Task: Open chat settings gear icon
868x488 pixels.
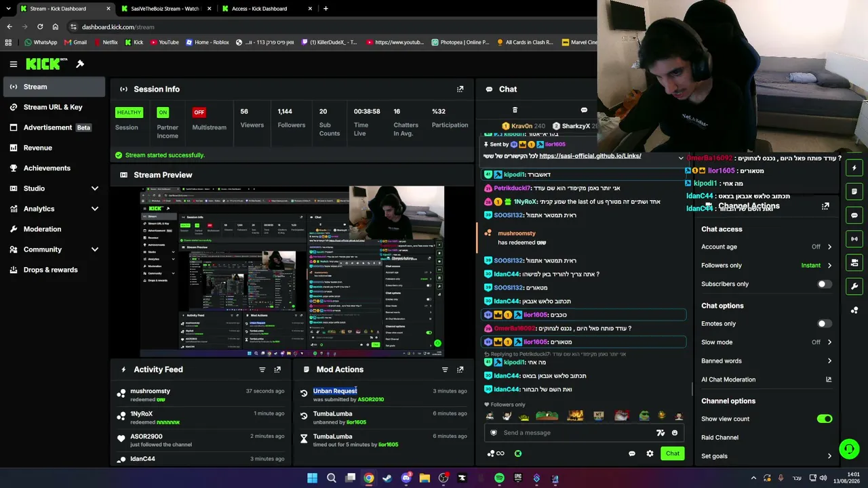Action: click(650, 453)
